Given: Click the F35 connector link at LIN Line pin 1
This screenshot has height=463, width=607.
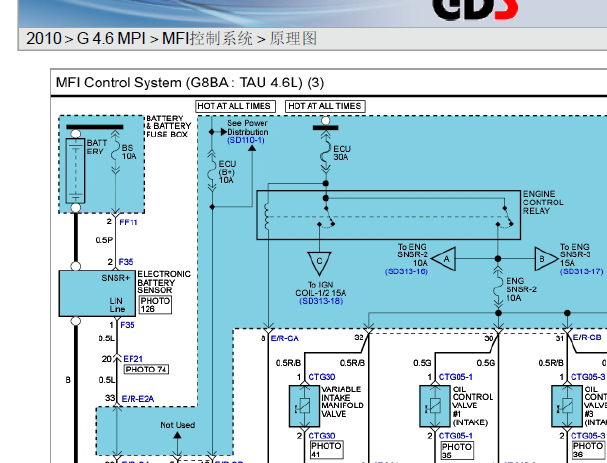Looking at the screenshot, I should 127,325.
